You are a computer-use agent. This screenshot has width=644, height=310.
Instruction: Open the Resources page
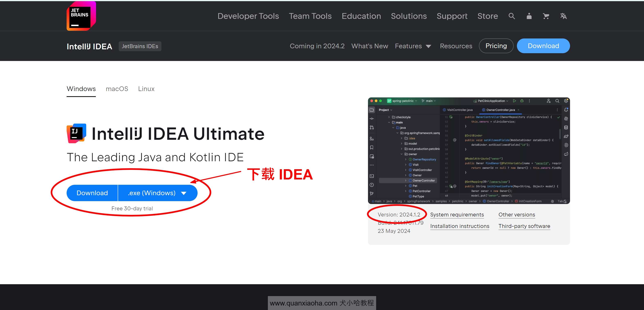point(456,46)
